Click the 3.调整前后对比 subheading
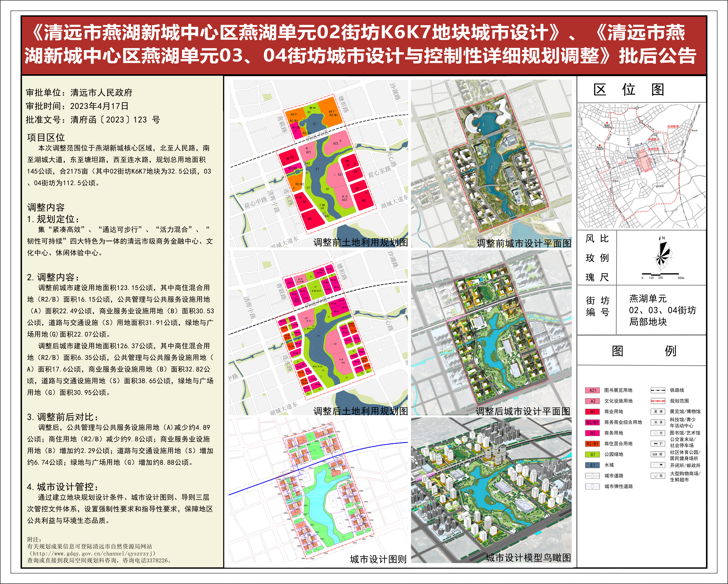 pyautogui.click(x=63, y=417)
